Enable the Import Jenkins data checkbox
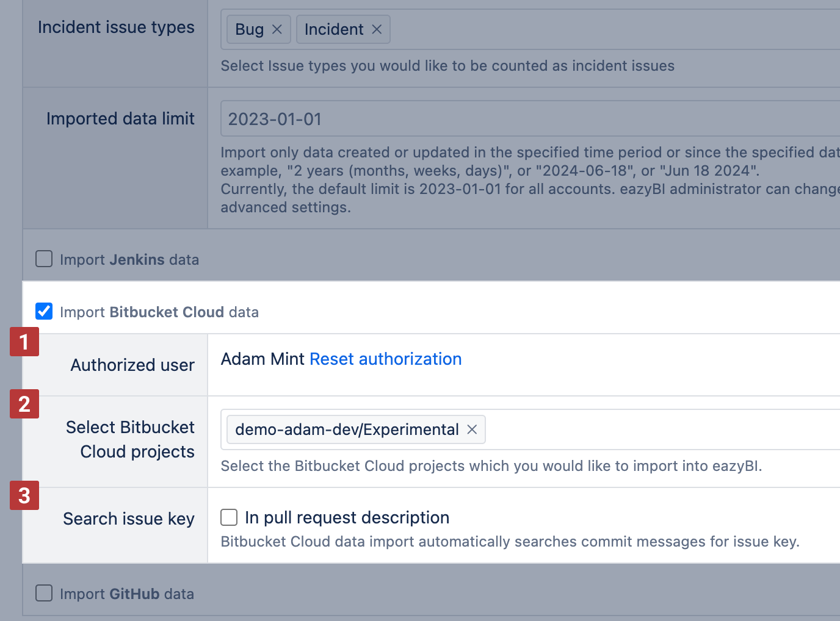This screenshot has height=621, width=840. [x=44, y=259]
